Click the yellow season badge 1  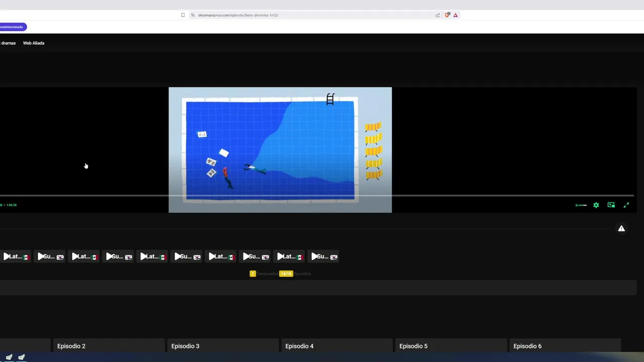pos(253,274)
